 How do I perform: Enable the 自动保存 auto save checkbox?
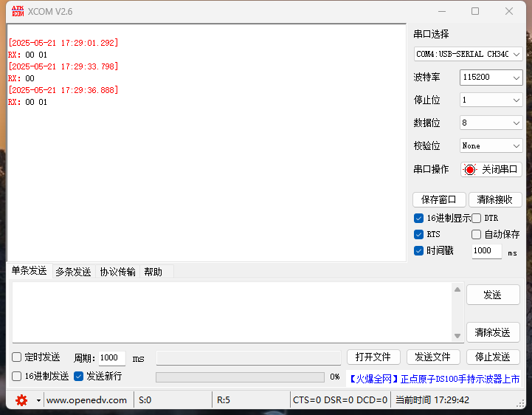477,234
